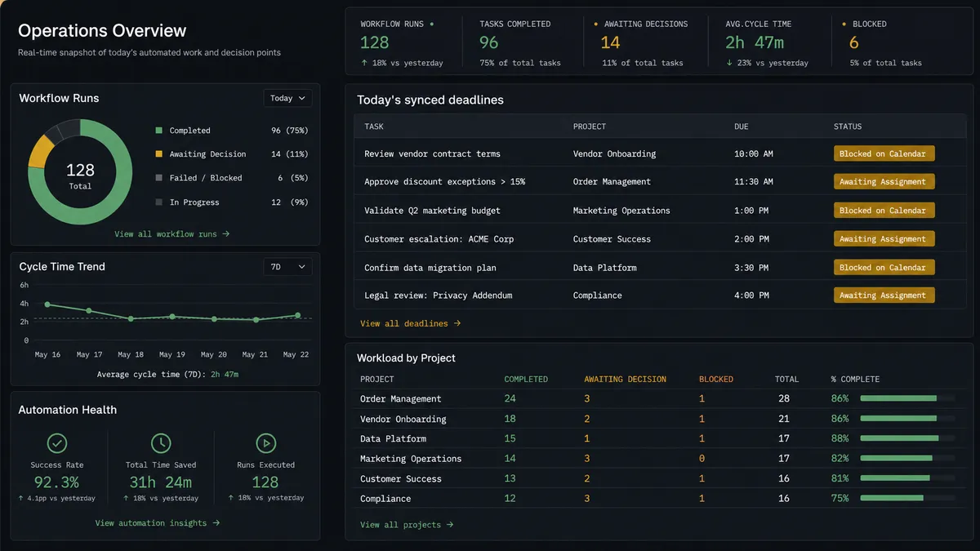Click the 10:00 AM due time

(x=753, y=153)
